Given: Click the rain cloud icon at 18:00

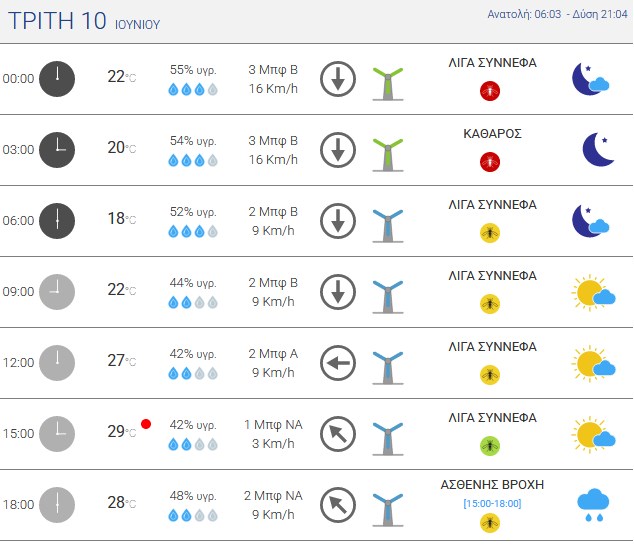Looking at the screenshot, I should point(593,505).
